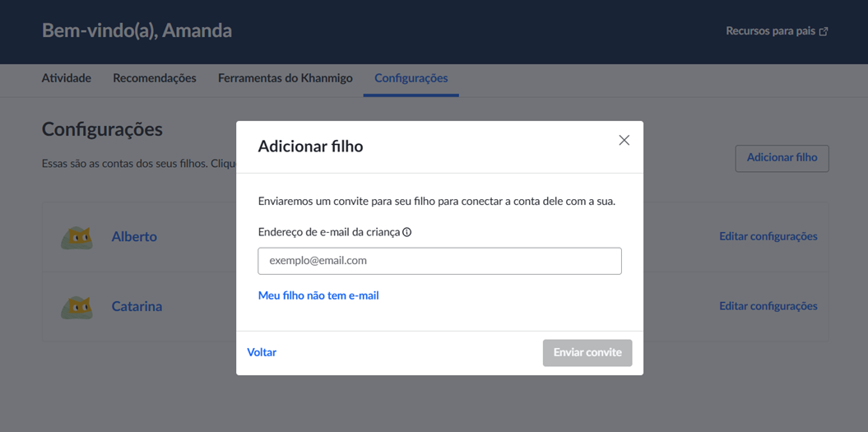Viewport: 868px width, 432px height.
Task: Select the Configurações tab
Action: coord(411,78)
